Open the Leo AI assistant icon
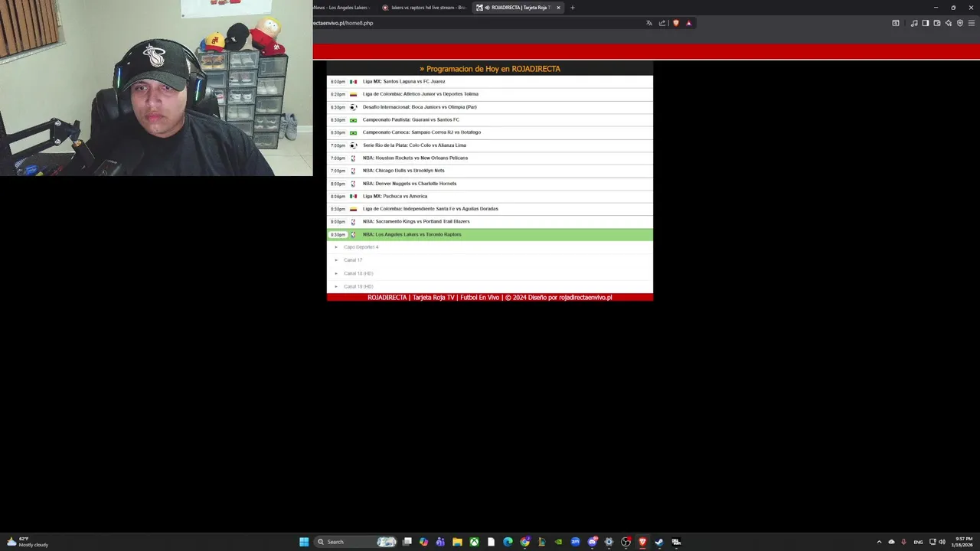980x551 pixels. click(x=949, y=23)
